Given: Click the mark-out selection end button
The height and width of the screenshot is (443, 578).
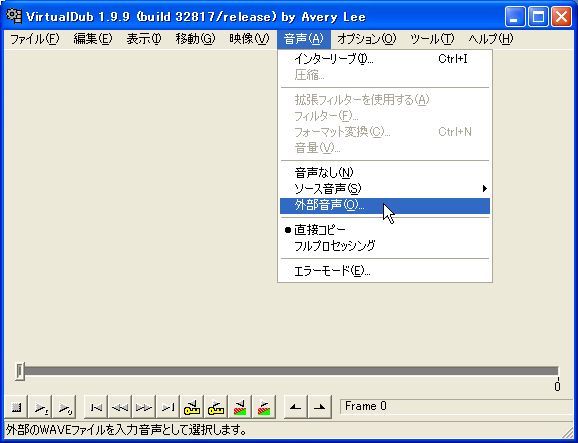Looking at the screenshot, I should (x=320, y=407).
